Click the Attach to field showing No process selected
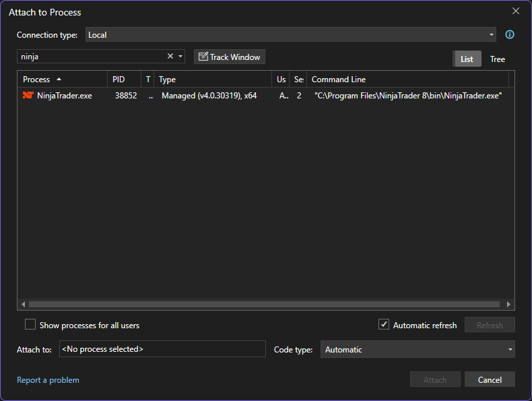 pos(162,349)
